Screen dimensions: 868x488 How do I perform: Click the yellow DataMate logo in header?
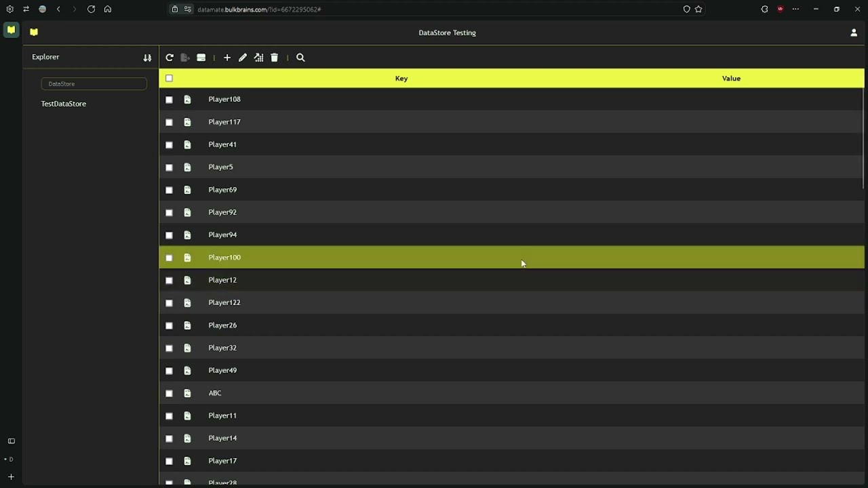click(34, 32)
